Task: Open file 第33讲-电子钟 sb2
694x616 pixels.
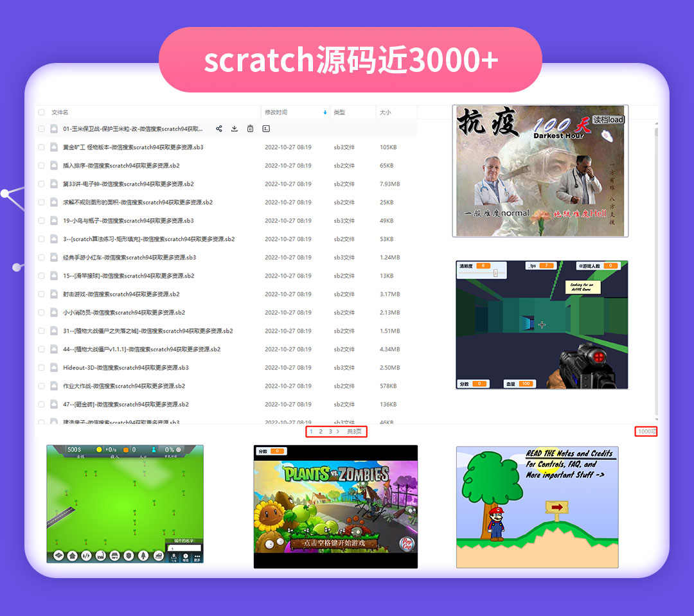Action: tap(129, 184)
